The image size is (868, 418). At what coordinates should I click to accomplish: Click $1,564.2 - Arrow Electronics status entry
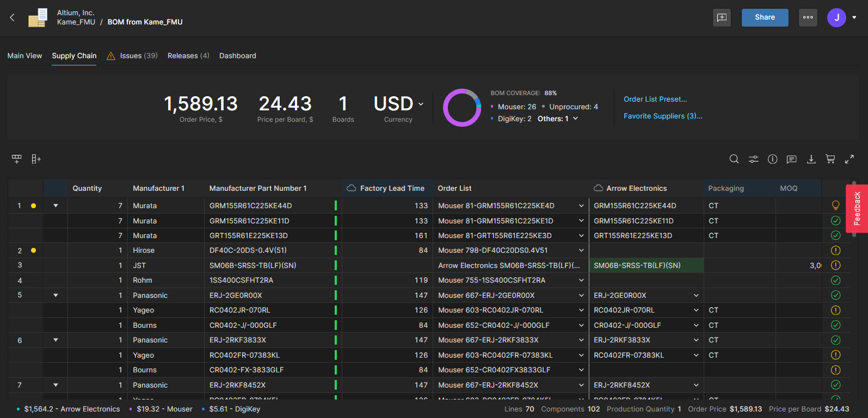(68, 409)
